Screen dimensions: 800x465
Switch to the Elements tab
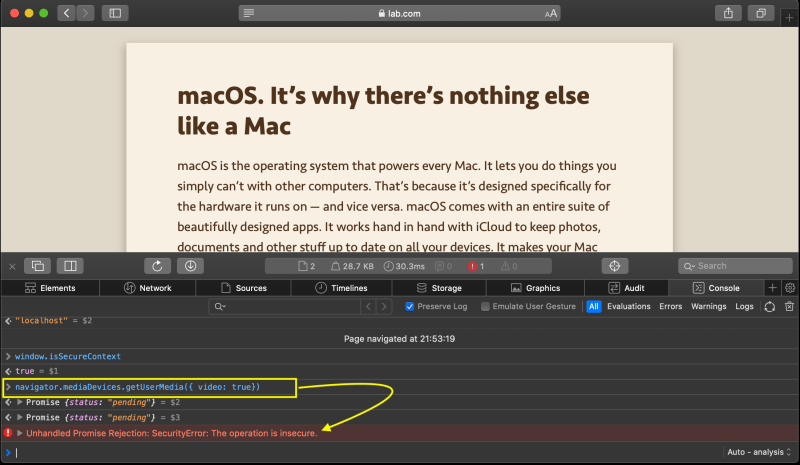pyautogui.click(x=50, y=288)
